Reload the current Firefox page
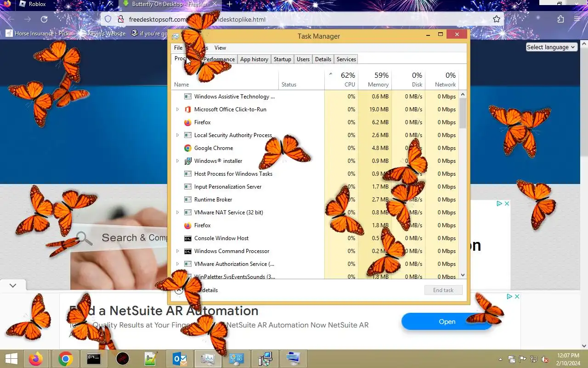The image size is (588, 368). 44,19
